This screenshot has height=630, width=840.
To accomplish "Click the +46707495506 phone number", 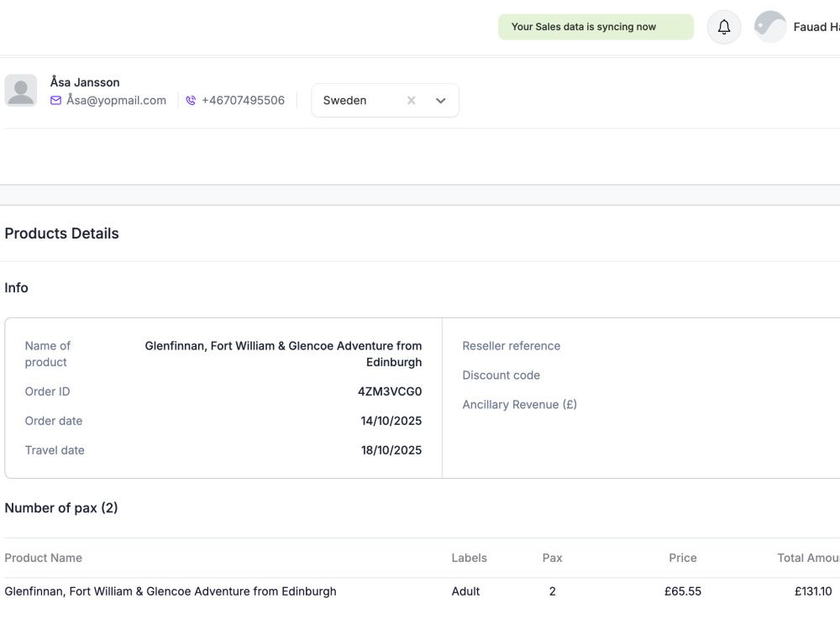I will (244, 100).
